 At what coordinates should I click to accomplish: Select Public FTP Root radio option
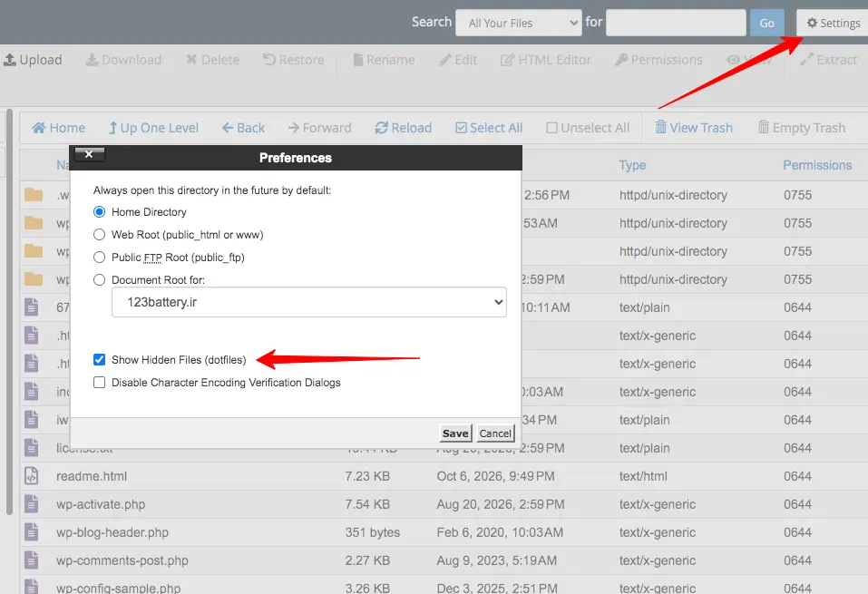tap(99, 258)
